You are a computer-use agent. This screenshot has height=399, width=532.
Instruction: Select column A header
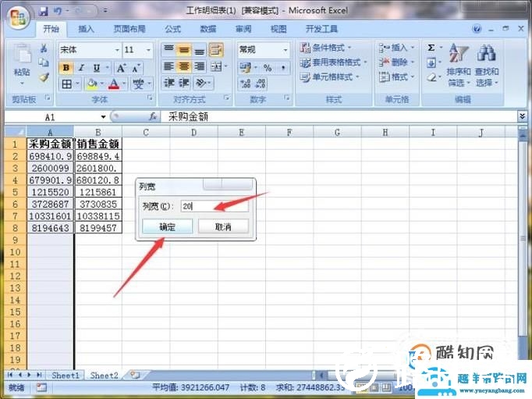[50, 132]
